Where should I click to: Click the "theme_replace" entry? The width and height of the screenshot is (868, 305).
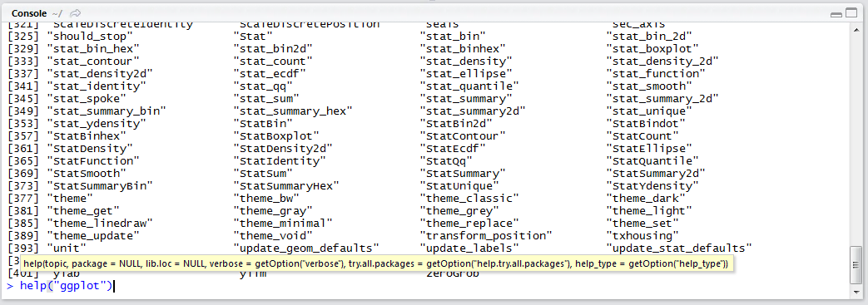(x=469, y=223)
